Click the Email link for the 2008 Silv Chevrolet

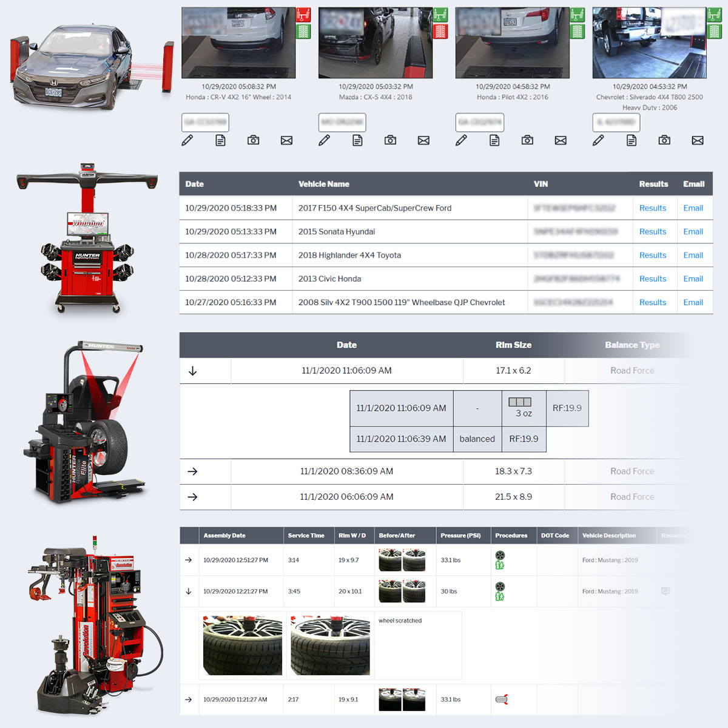point(693,302)
